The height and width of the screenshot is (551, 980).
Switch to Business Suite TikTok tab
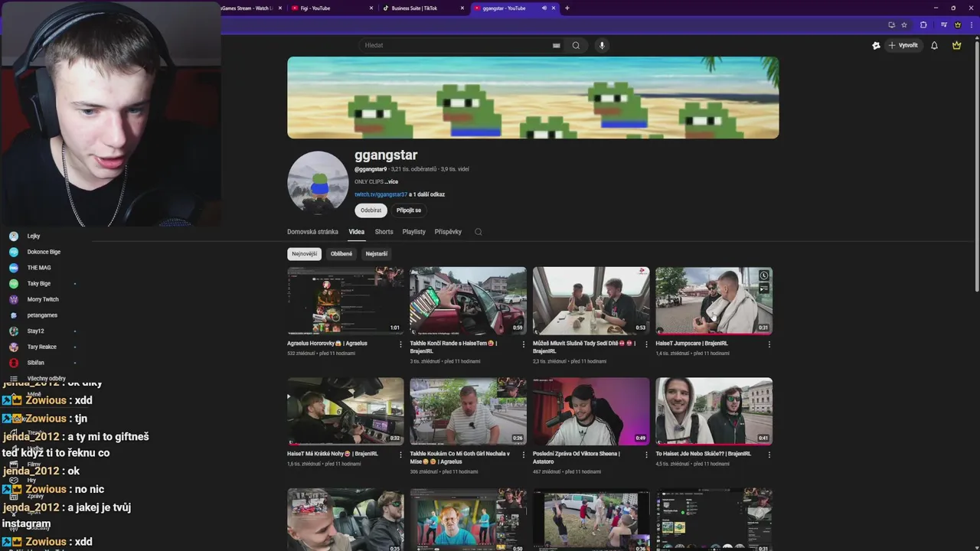423,8
